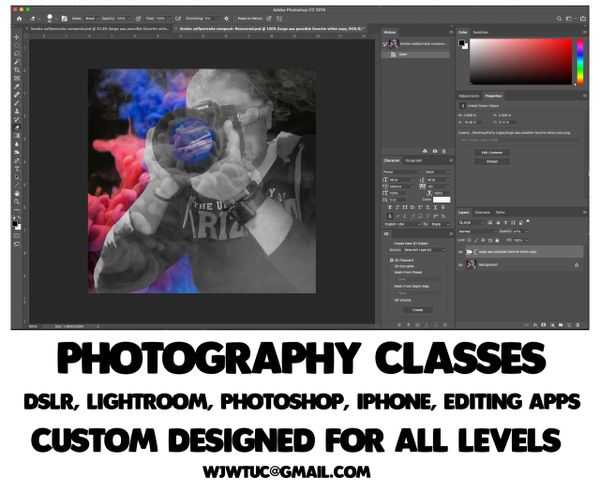Select the Move tool

click(x=17, y=37)
